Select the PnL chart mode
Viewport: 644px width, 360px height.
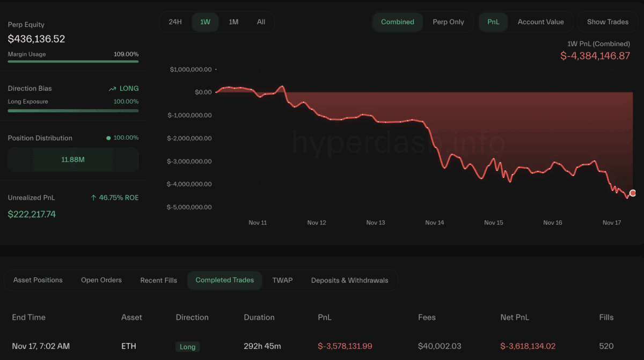coord(493,22)
